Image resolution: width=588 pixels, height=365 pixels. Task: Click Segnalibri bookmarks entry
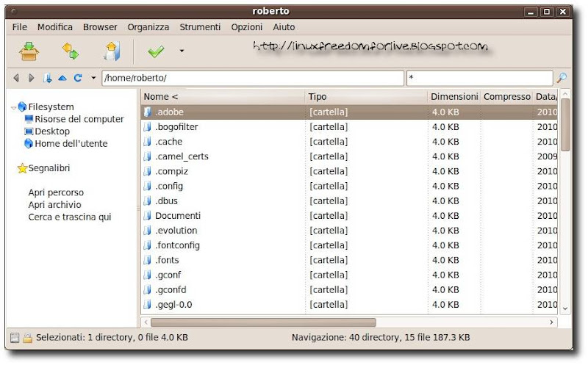pos(49,168)
